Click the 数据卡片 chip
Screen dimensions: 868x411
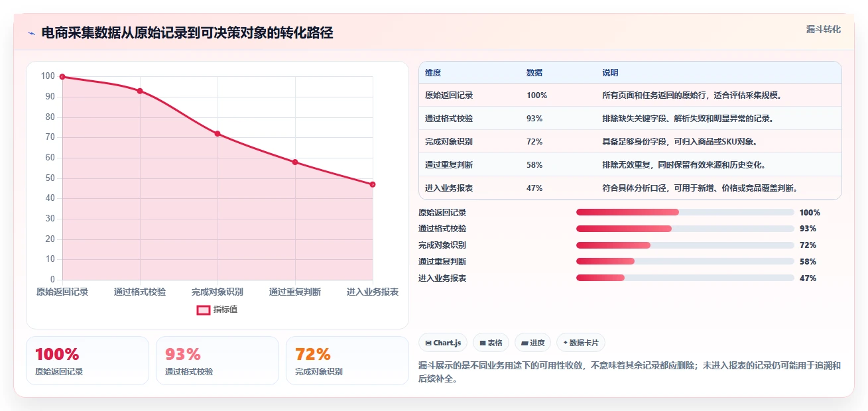pyautogui.click(x=581, y=343)
